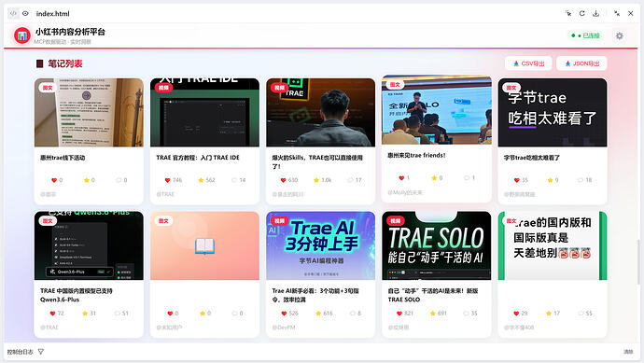Click the comment icon showing 55
Viewport: 644px width, 363px height.
click(x=581, y=314)
